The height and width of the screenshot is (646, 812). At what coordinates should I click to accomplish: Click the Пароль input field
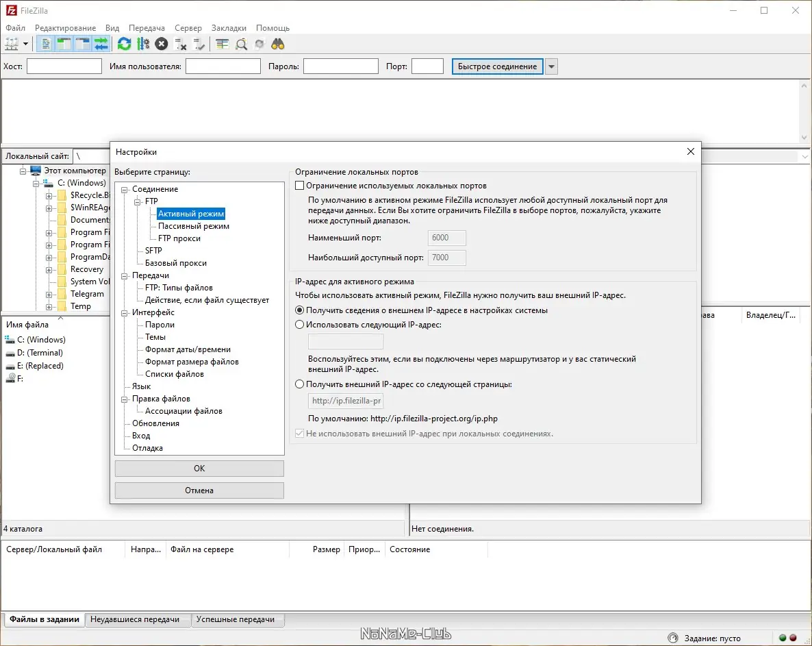(x=341, y=66)
